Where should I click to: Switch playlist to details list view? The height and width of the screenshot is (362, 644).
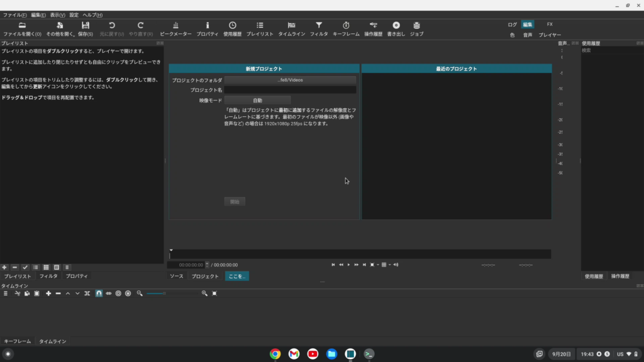[36, 267]
